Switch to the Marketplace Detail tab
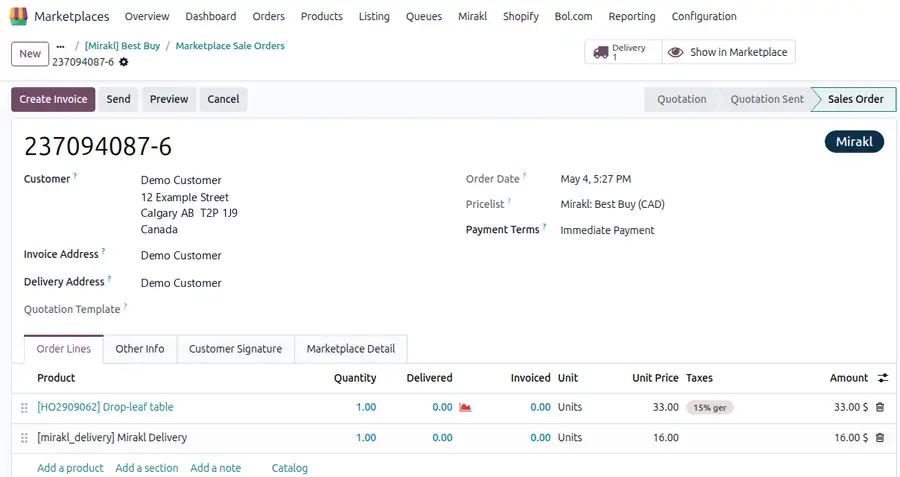Viewport: 900px width, 477px height. tap(351, 349)
